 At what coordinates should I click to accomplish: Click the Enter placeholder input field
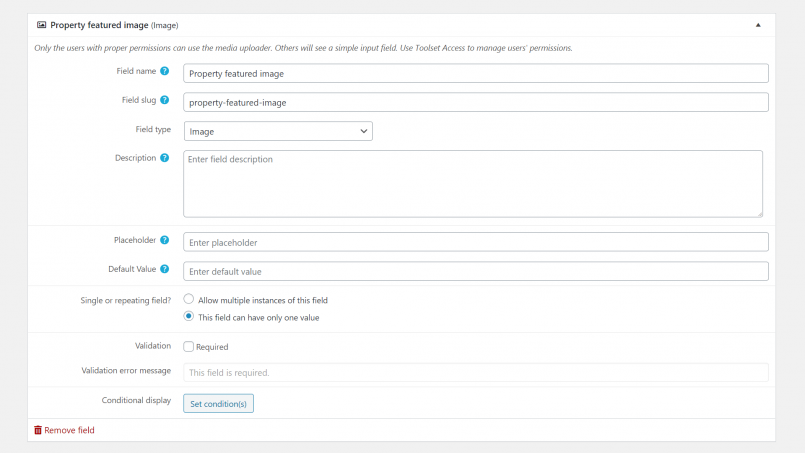pos(476,242)
